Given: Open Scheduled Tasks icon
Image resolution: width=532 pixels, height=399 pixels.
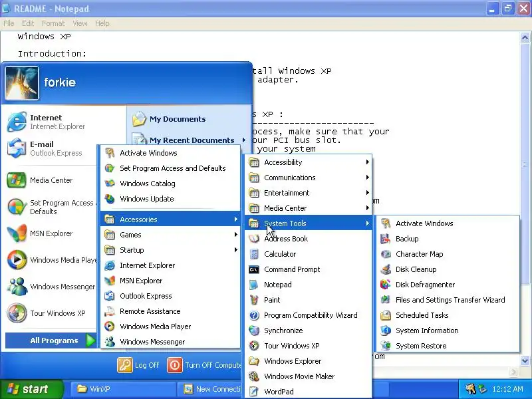Looking at the screenshot, I should [386, 315].
